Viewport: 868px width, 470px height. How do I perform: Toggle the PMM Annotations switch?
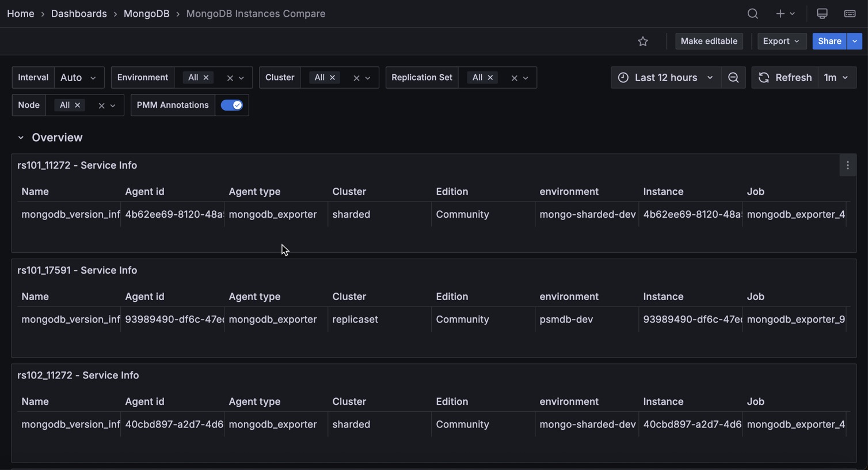click(x=231, y=105)
